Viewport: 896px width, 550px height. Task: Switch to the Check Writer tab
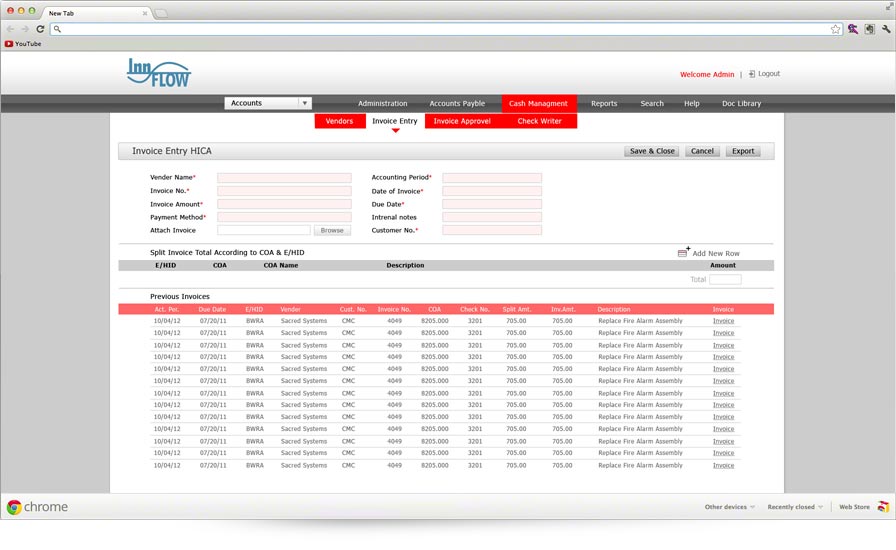[539, 121]
